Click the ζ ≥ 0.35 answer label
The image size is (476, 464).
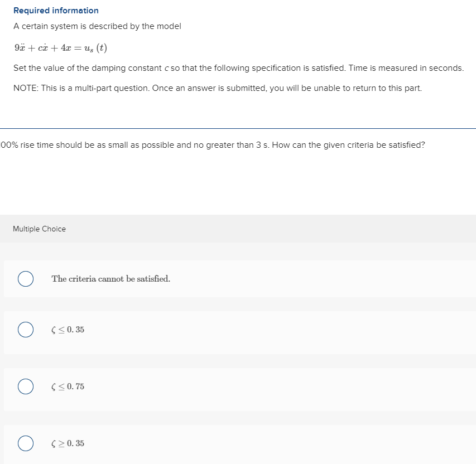coord(68,443)
